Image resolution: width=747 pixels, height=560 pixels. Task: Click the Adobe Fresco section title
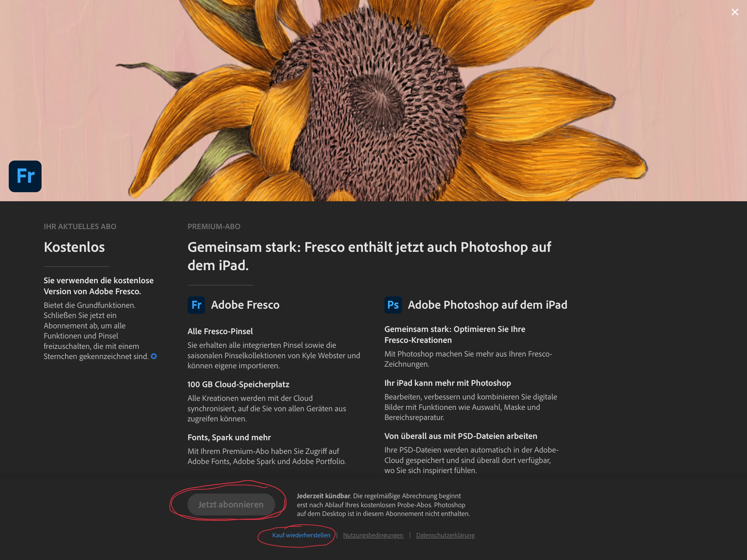[x=245, y=305]
